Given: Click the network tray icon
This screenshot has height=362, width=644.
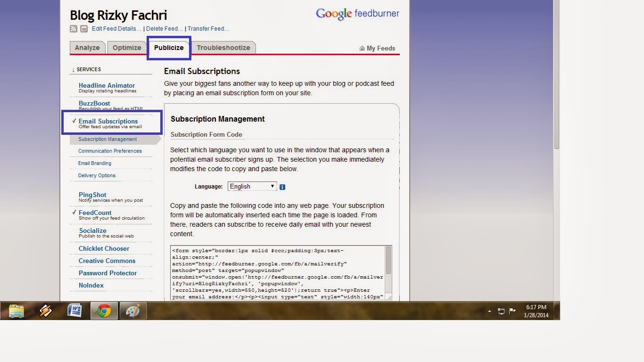Looking at the screenshot, I should tap(501, 311).
